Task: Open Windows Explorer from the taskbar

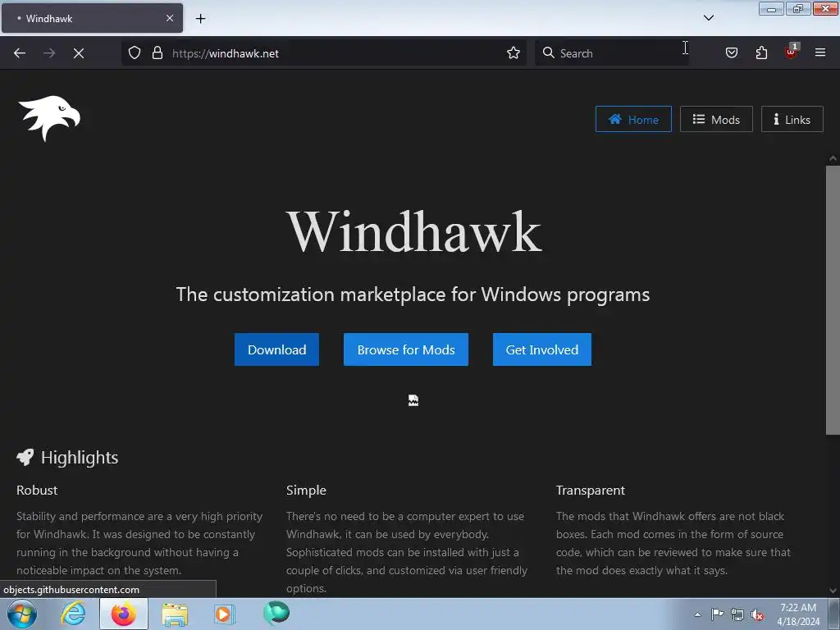Action: [x=175, y=614]
